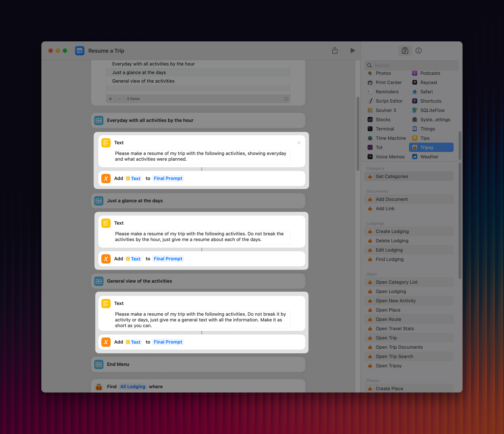Image resolution: width=504 pixels, height=434 pixels.
Task: Remove first Text action with X
Action: click(x=299, y=143)
